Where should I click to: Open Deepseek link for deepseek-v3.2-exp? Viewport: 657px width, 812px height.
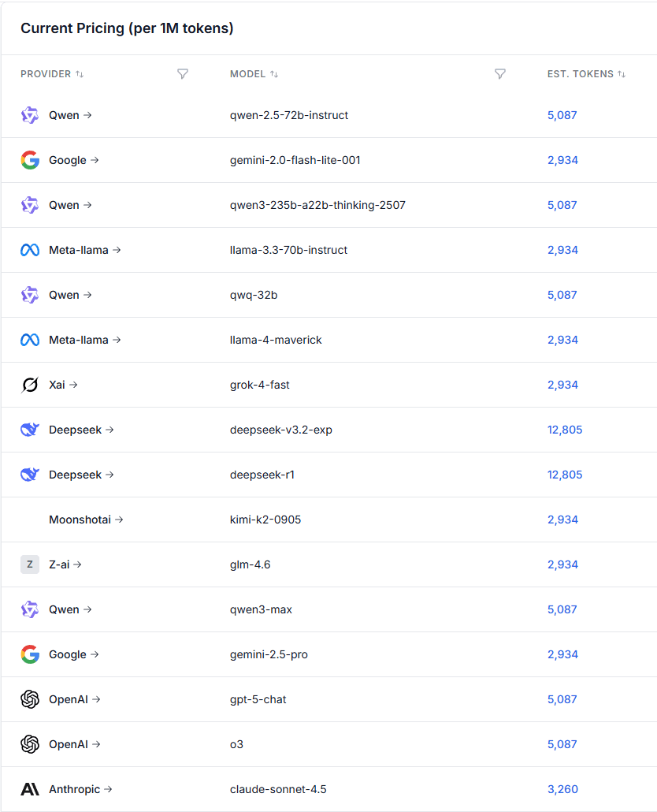click(81, 430)
